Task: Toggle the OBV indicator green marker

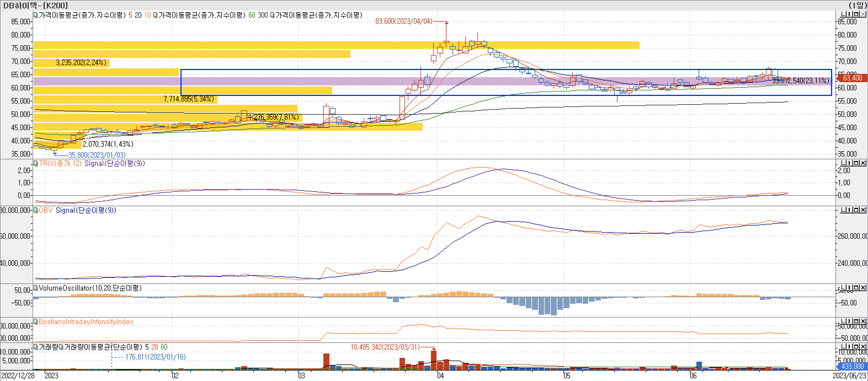Action: point(35,210)
